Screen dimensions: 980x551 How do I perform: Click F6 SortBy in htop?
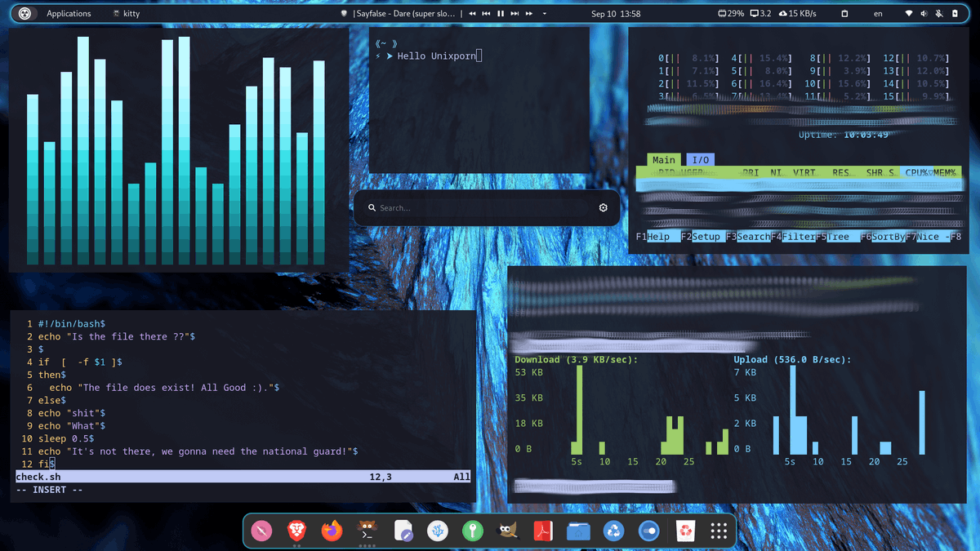pyautogui.click(x=882, y=237)
